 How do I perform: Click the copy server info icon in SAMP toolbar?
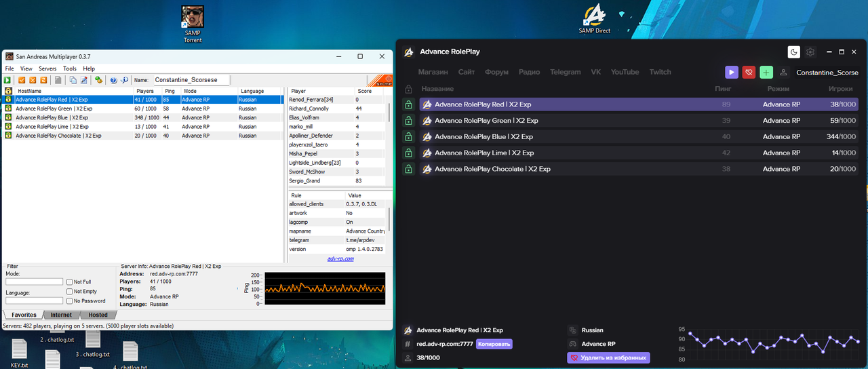pyautogui.click(x=73, y=80)
